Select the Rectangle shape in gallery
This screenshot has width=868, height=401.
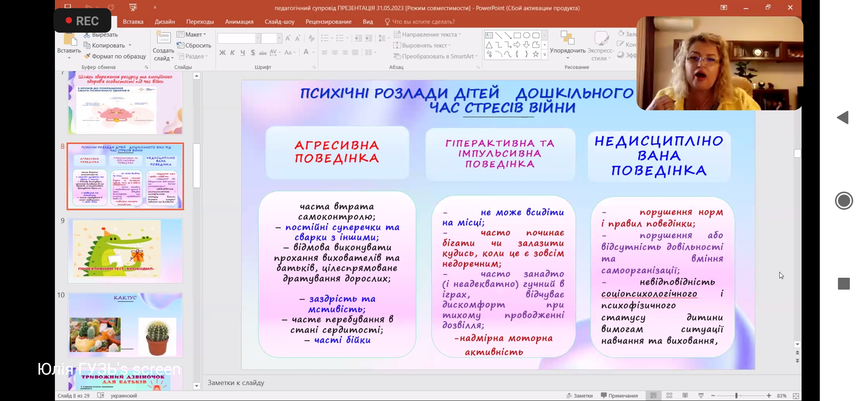tap(517, 36)
